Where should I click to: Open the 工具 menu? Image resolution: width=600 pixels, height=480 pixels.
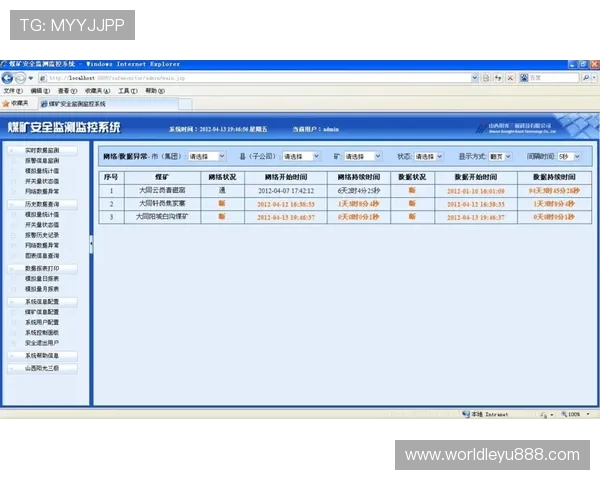[x=127, y=91]
